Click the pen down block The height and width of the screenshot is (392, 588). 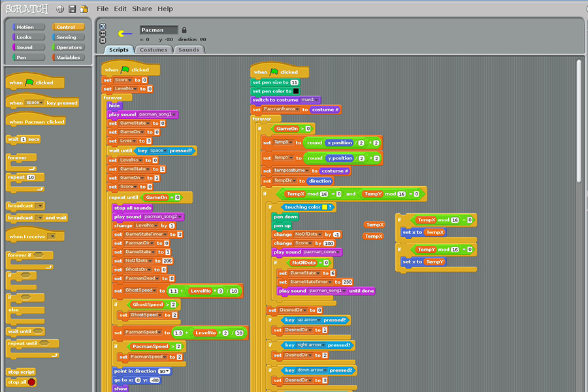(286, 217)
